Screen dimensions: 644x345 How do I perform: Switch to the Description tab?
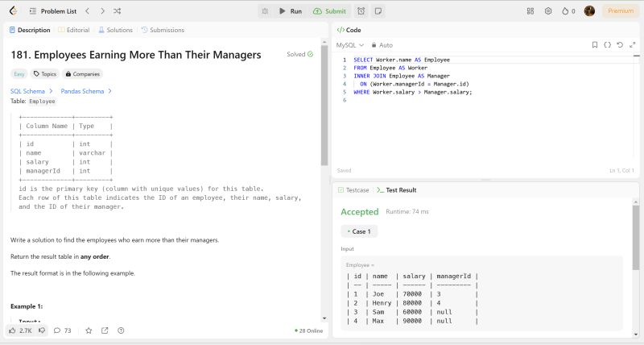click(x=30, y=30)
